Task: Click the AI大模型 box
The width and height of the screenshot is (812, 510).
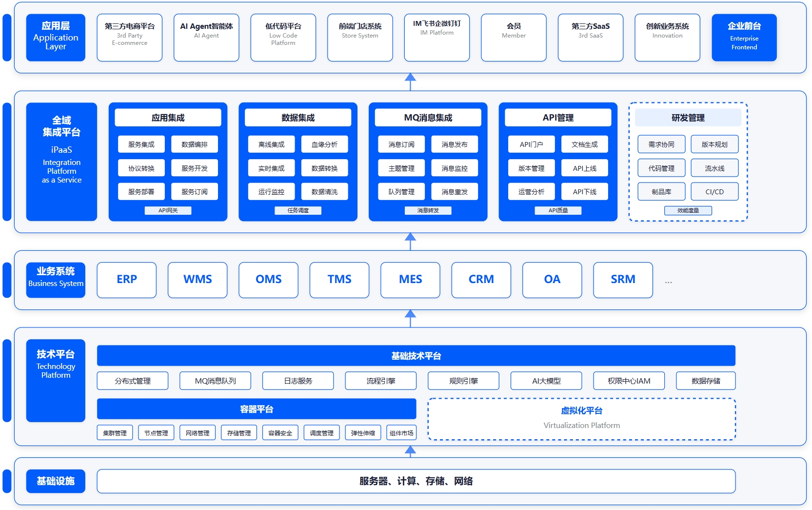Action: point(546,381)
